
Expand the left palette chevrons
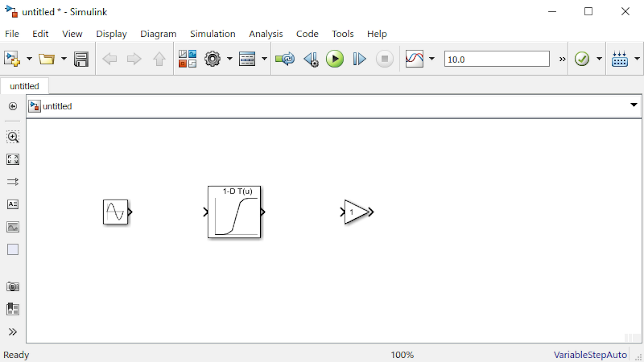tap(13, 332)
